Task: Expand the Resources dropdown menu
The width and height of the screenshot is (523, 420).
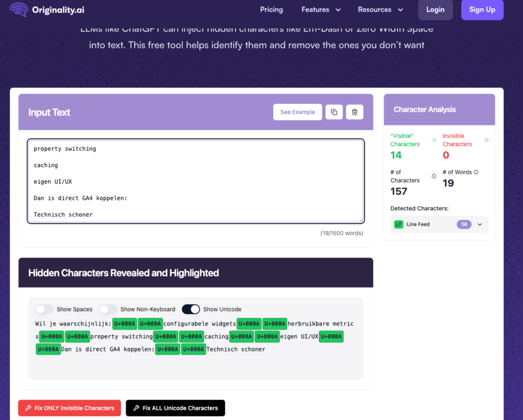Action: pyautogui.click(x=381, y=9)
